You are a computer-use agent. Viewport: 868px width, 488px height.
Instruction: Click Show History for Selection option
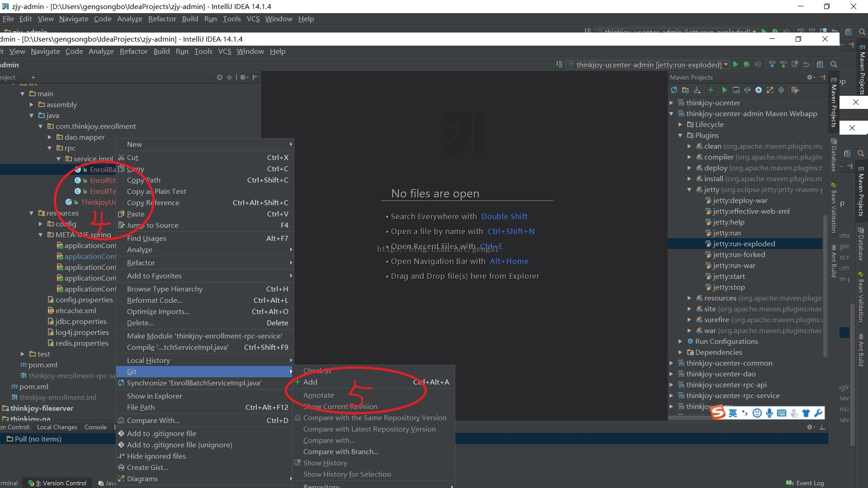tap(346, 474)
